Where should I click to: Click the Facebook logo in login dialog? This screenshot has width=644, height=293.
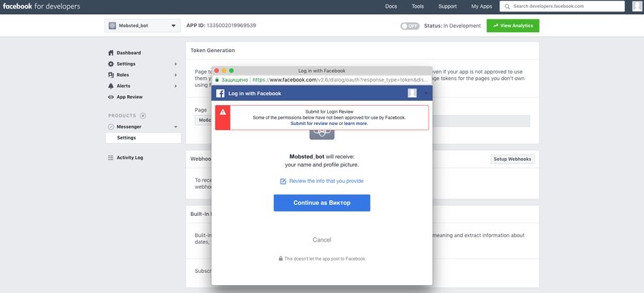[221, 94]
